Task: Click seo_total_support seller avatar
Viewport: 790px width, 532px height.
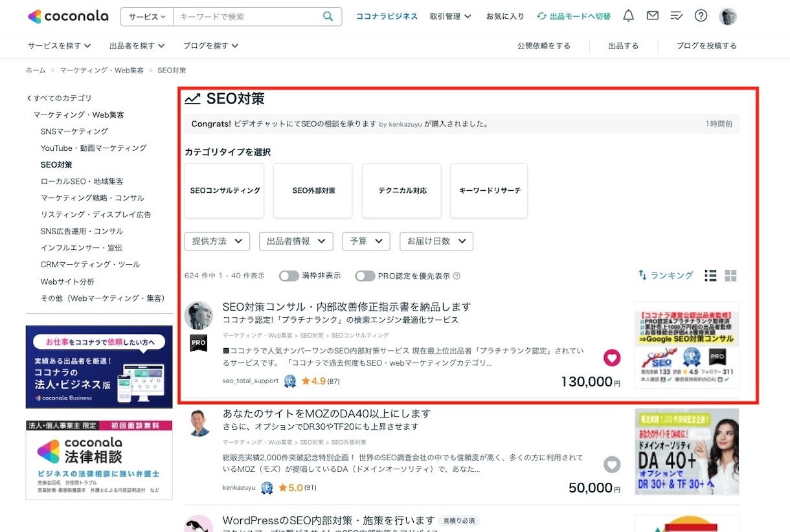Action: pyautogui.click(x=198, y=315)
